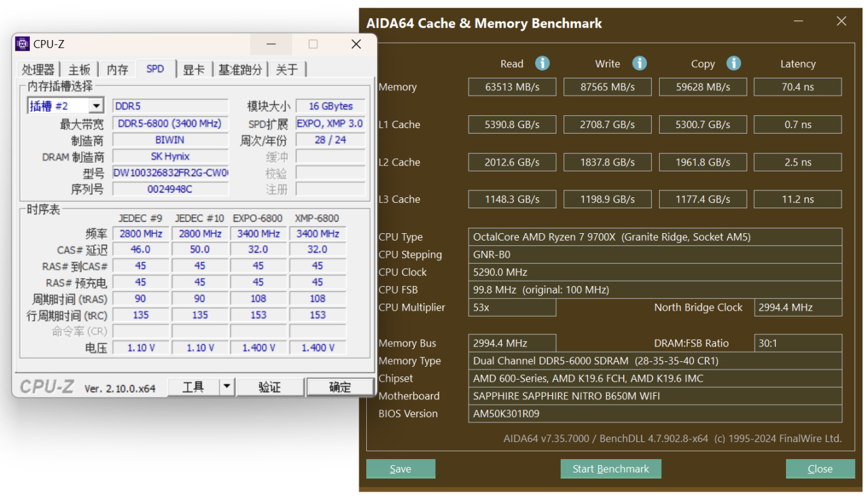The height and width of the screenshot is (501, 868).
Task: Click the DDR5-6800 (3400 MHz) bandwidth field
Action: (170, 123)
